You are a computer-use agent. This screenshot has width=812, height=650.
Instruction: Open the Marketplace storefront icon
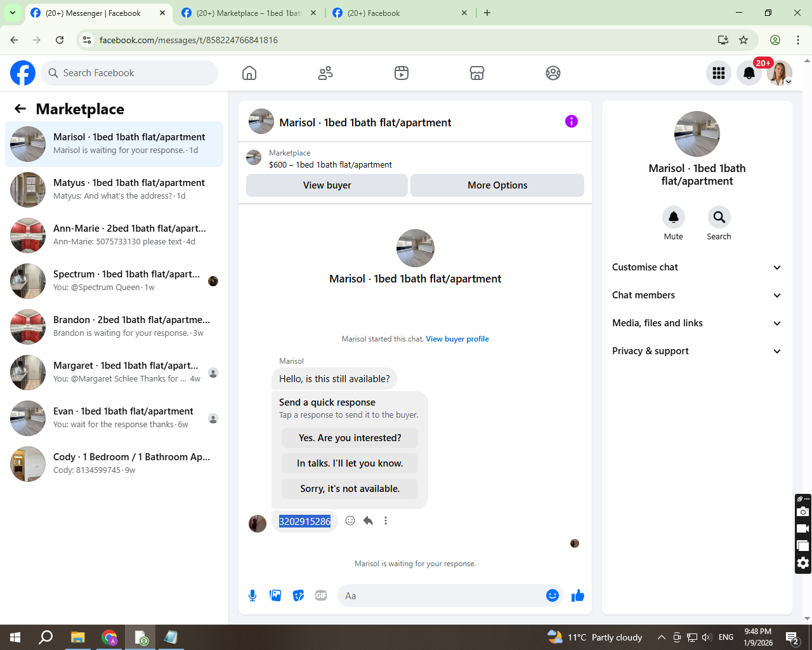[x=477, y=73]
